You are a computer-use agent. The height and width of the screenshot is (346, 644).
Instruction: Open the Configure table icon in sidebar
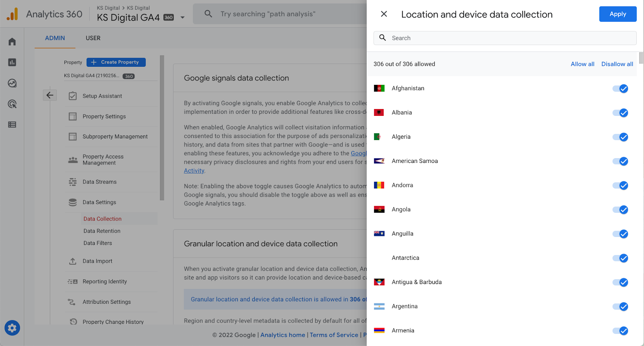pyautogui.click(x=12, y=125)
